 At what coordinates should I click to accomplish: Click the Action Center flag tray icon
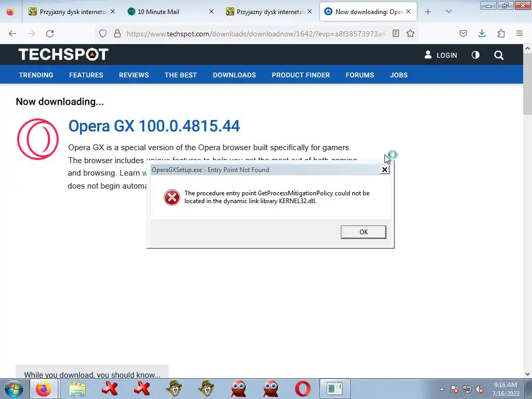point(454,389)
